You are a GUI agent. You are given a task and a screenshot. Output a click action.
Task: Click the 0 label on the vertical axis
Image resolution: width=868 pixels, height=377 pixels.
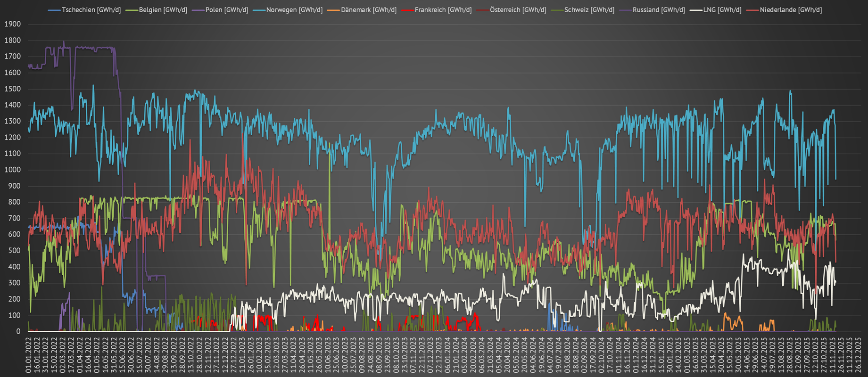(18, 331)
